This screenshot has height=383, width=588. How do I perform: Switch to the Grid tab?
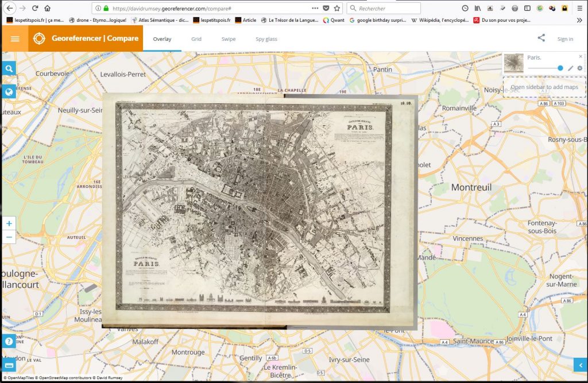[196, 39]
